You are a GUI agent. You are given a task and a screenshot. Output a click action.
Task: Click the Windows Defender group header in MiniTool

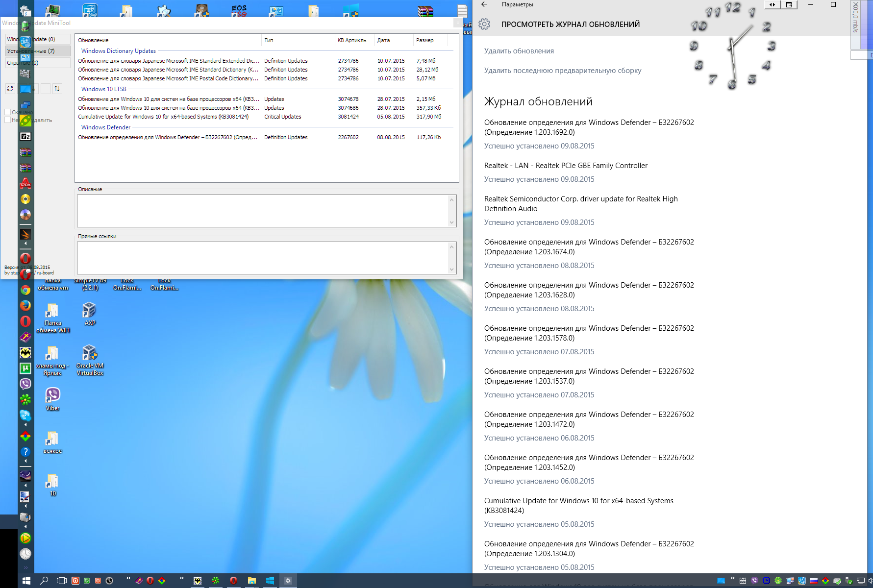[x=106, y=127]
